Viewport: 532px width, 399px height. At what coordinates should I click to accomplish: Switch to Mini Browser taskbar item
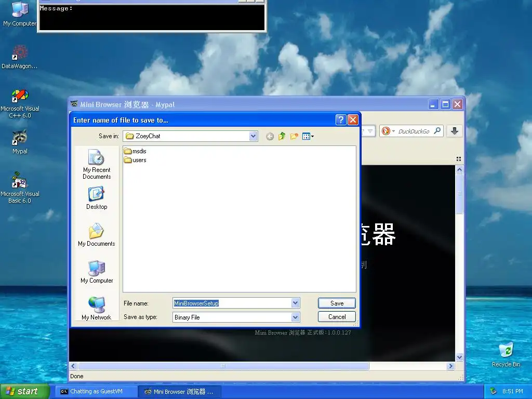pyautogui.click(x=180, y=392)
